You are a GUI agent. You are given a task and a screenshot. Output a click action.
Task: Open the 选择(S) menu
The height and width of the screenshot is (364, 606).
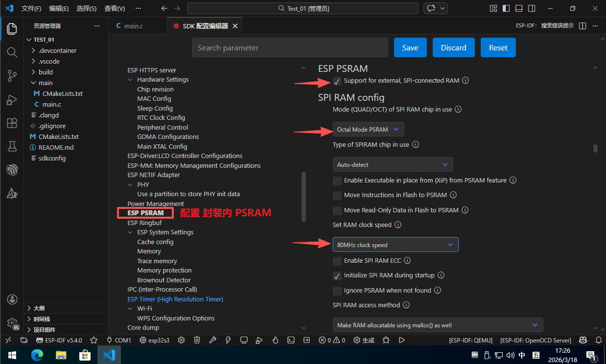tap(87, 8)
